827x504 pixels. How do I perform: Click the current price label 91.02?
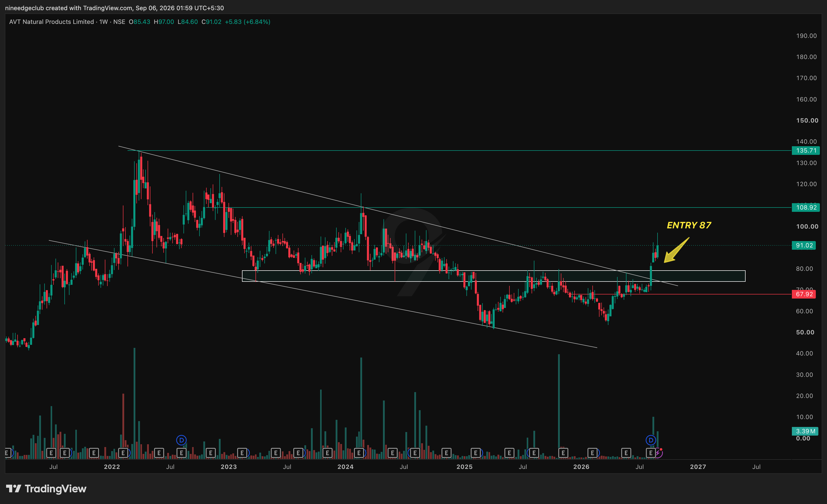pyautogui.click(x=804, y=245)
